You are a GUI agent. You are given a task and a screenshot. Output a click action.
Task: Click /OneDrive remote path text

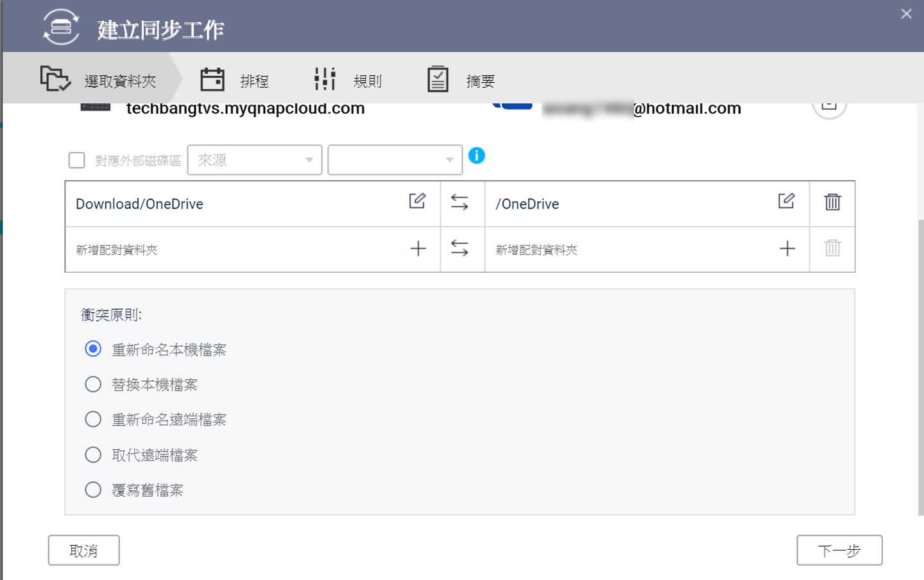click(x=527, y=204)
